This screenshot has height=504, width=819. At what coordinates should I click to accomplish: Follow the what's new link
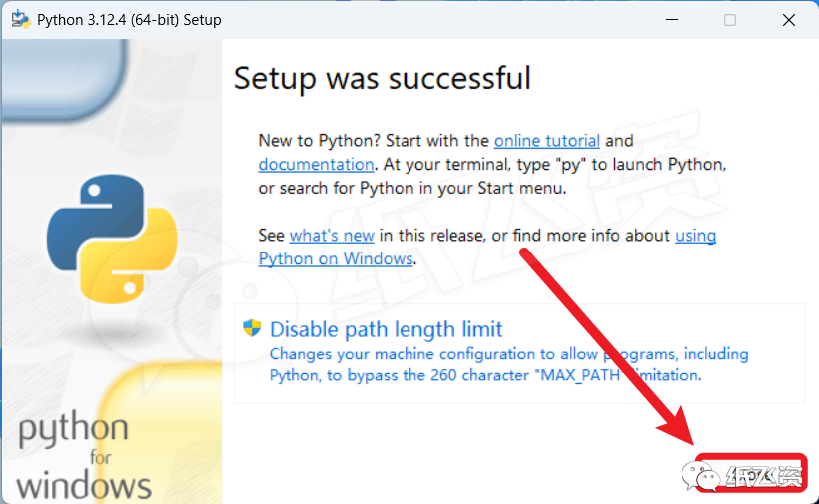point(332,236)
